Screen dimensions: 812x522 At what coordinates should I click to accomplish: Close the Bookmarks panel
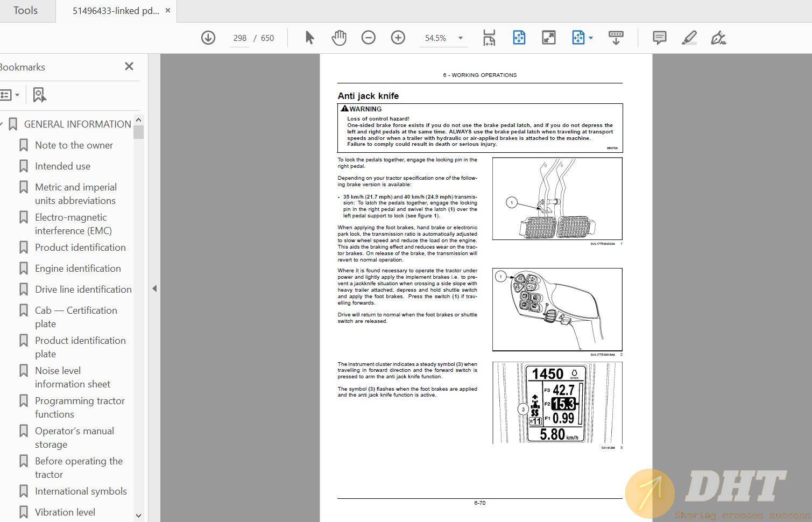pyautogui.click(x=129, y=66)
